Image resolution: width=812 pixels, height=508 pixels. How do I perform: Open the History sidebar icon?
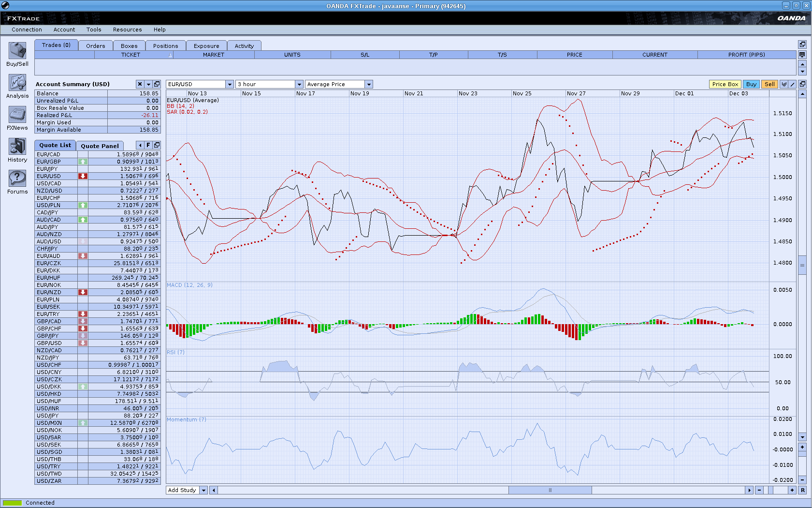[17, 147]
